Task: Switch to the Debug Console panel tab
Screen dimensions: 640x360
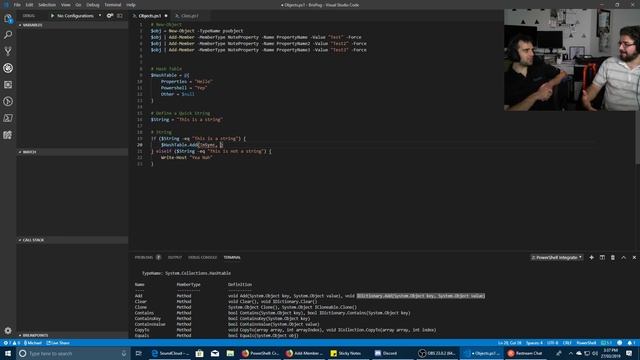Action: click(x=202, y=258)
